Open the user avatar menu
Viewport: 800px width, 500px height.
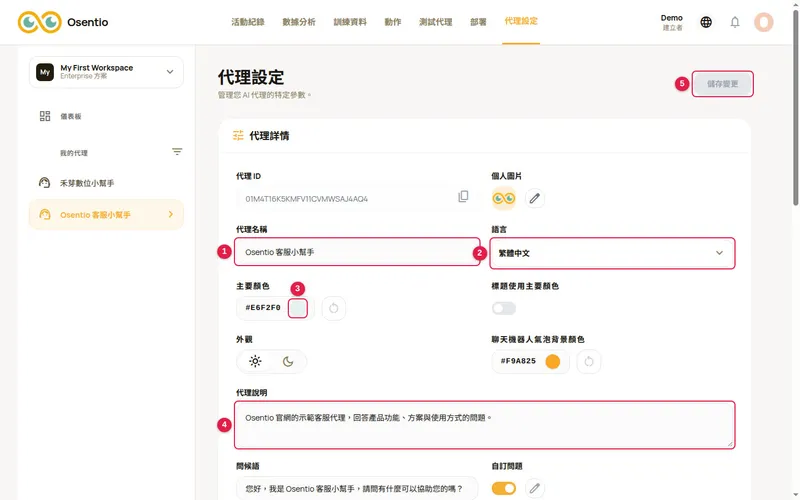click(x=764, y=22)
